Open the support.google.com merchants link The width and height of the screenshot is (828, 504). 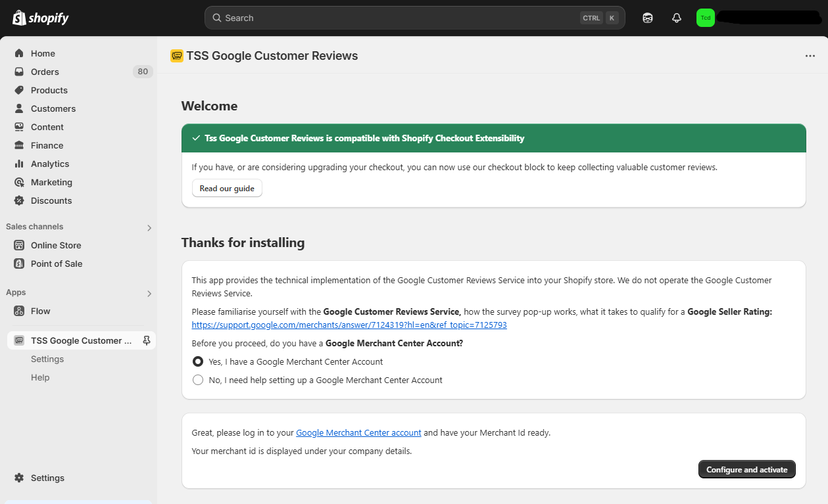(349, 325)
